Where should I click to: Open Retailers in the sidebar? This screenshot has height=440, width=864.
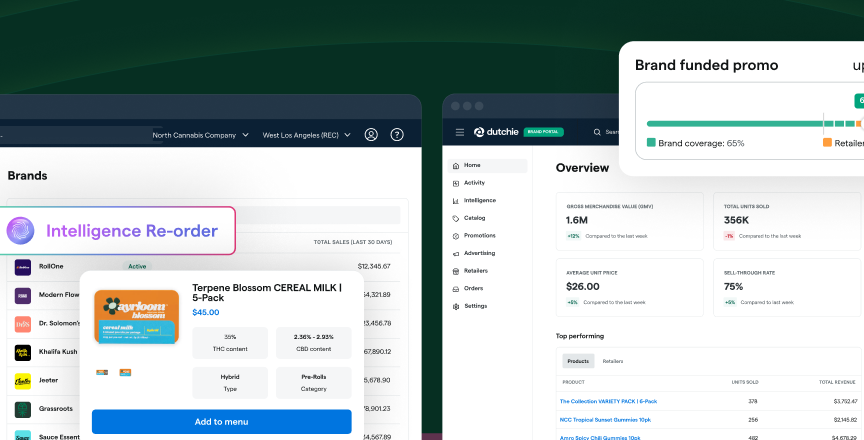[x=476, y=271]
